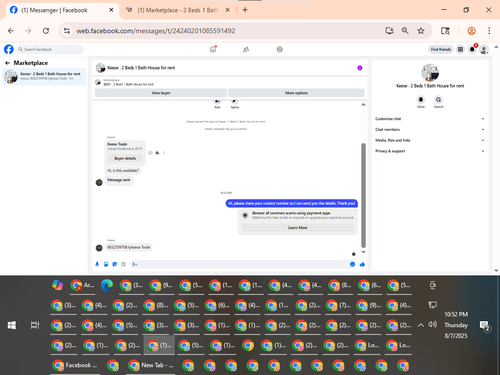Open emoji picker in message box
The height and width of the screenshot is (375, 500).
tap(352, 264)
